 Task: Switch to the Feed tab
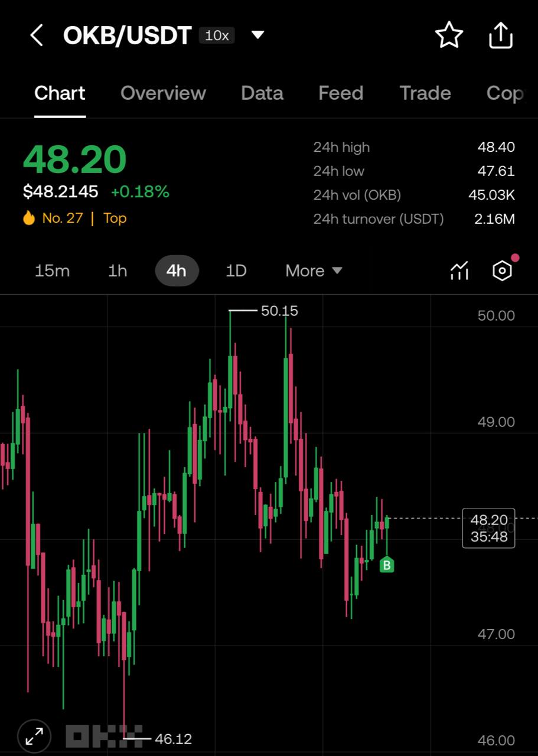341,93
